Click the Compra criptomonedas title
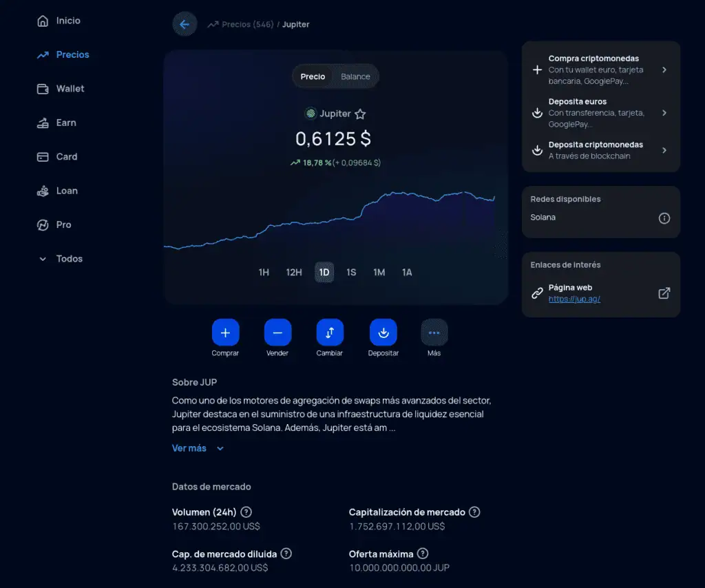 [593, 59]
